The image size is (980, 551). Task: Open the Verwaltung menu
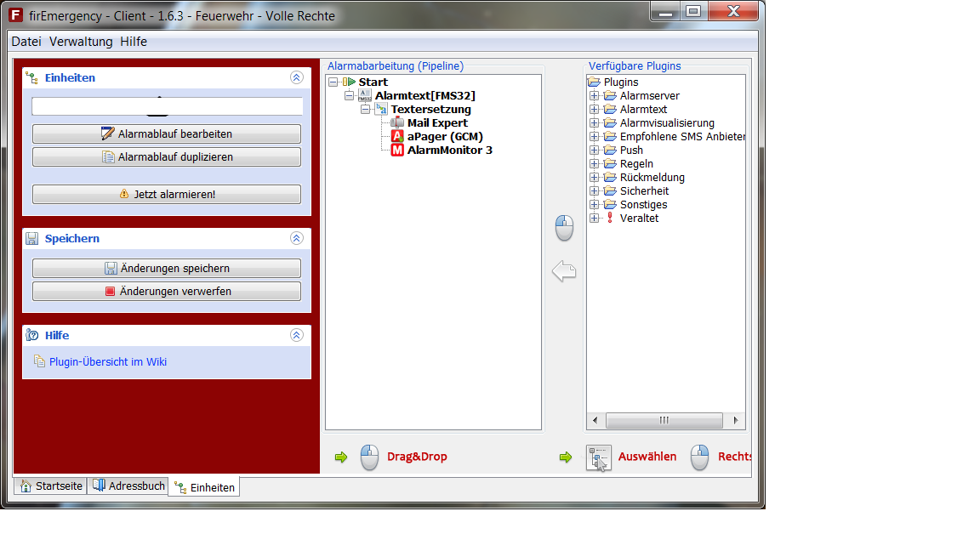point(81,42)
